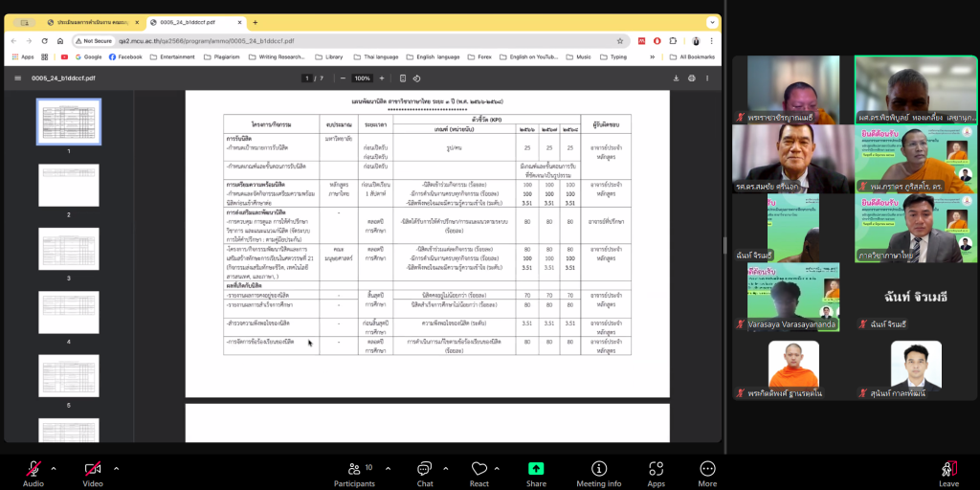Open YouTube bookmark icon
The height and width of the screenshot is (490, 980).
[x=64, y=56]
